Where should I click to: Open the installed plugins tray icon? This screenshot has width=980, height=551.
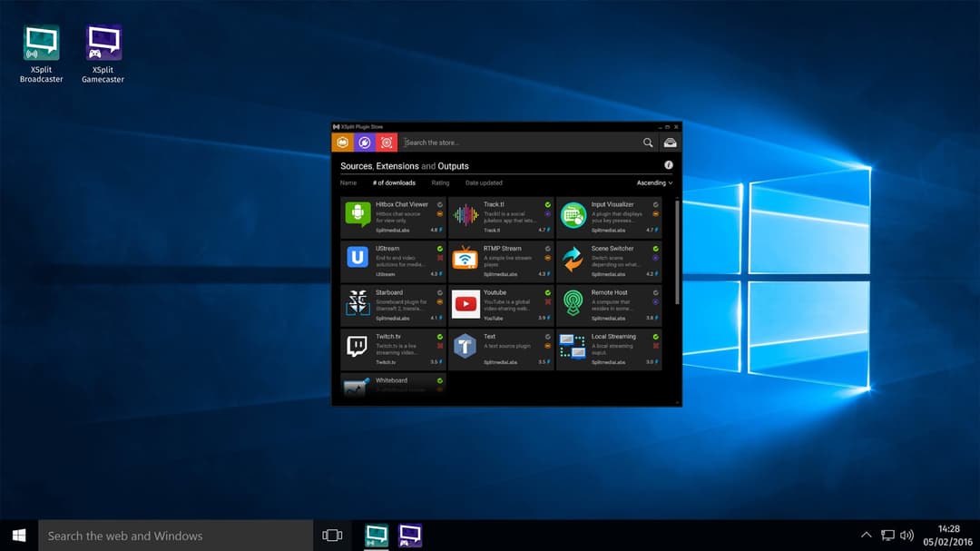tap(670, 143)
